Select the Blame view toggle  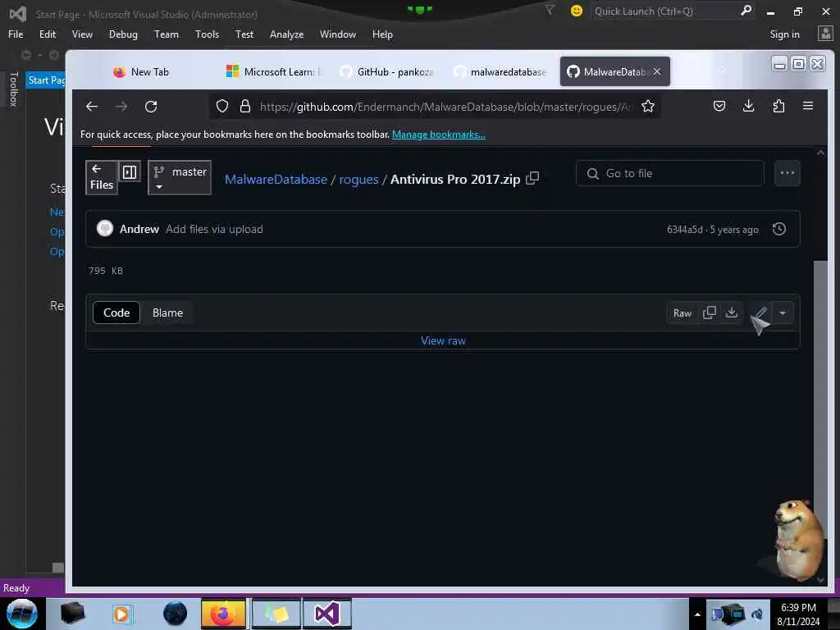point(167,313)
